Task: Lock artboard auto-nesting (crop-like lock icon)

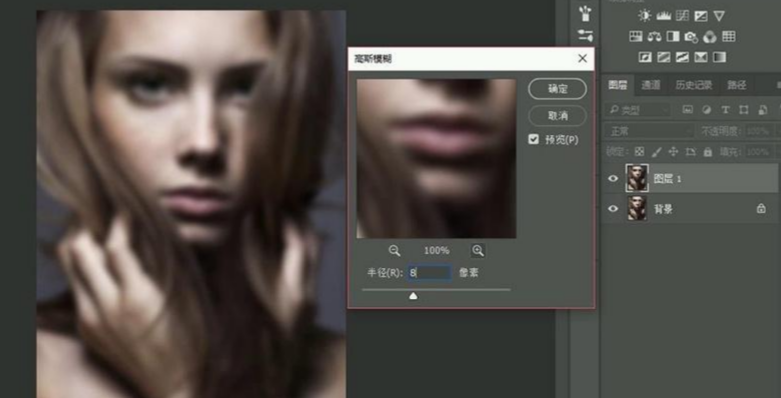Action: pos(691,152)
